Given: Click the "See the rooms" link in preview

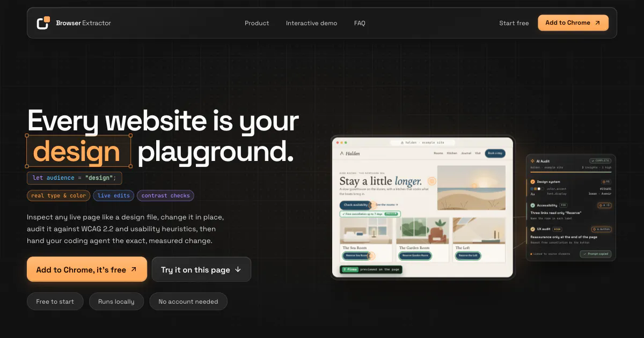Looking at the screenshot, I should [x=387, y=205].
